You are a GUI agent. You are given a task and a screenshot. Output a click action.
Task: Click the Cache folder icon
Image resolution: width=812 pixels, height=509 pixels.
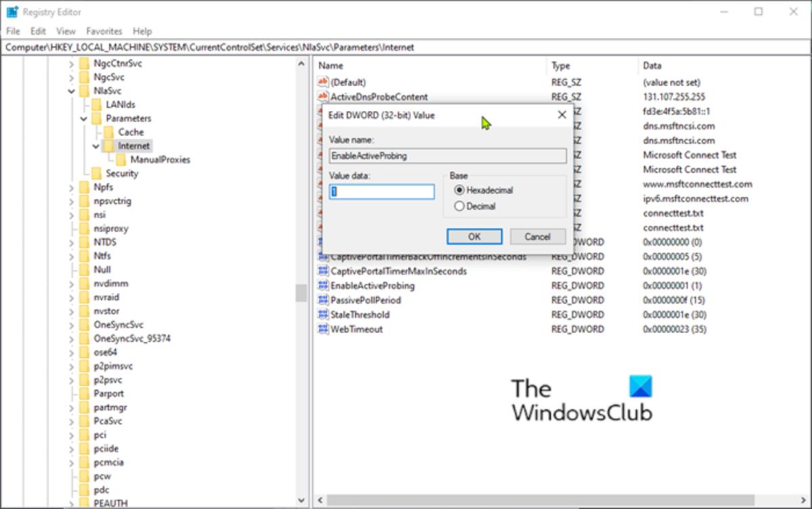tap(108, 132)
